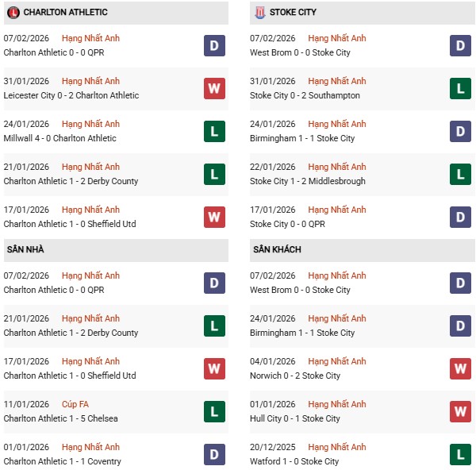Click L badge for Stoke City vs Southampton
This screenshot has height=470, width=476.
pos(460,88)
